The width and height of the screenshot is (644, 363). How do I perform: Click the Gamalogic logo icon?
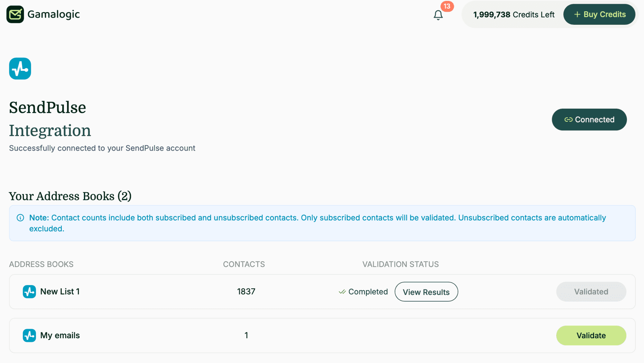click(15, 14)
